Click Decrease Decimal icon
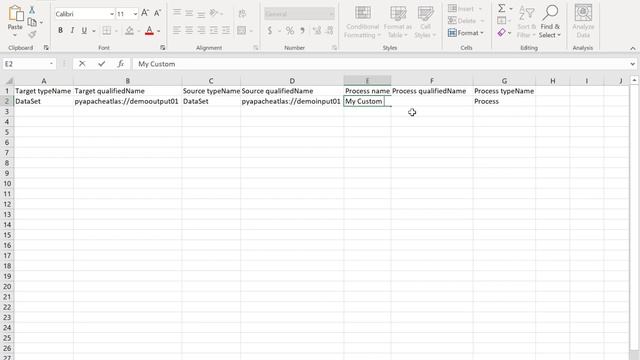640x360 pixels. 329,31
